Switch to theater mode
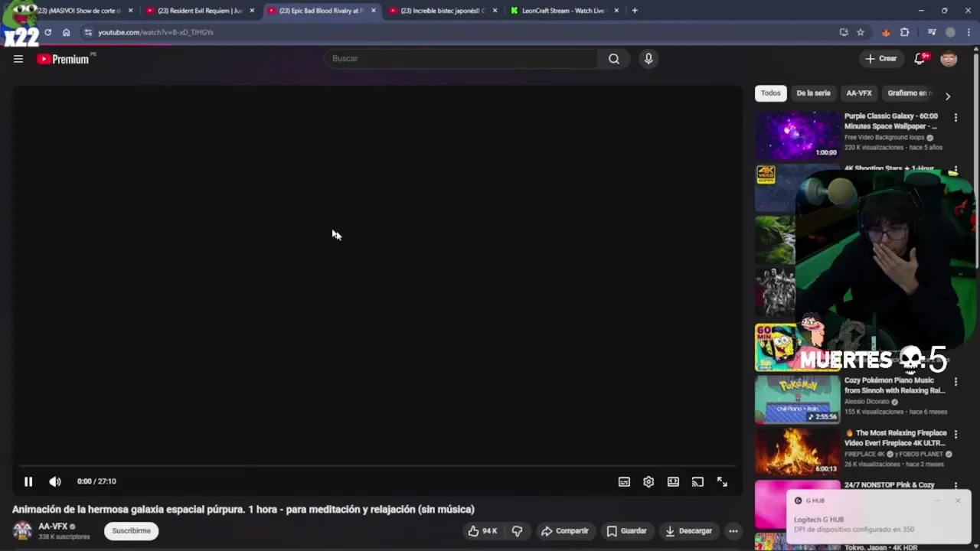 click(x=673, y=481)
